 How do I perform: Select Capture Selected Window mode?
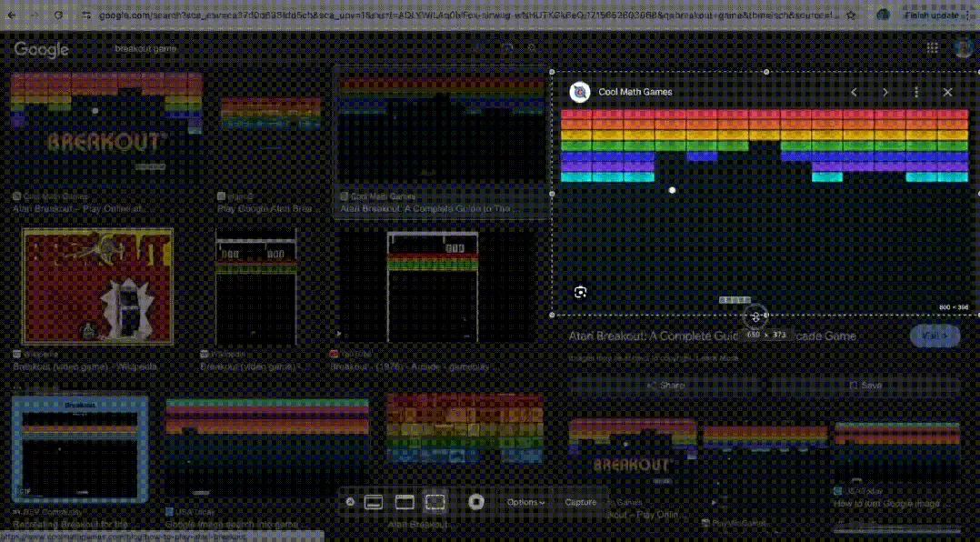pos(405,502)
